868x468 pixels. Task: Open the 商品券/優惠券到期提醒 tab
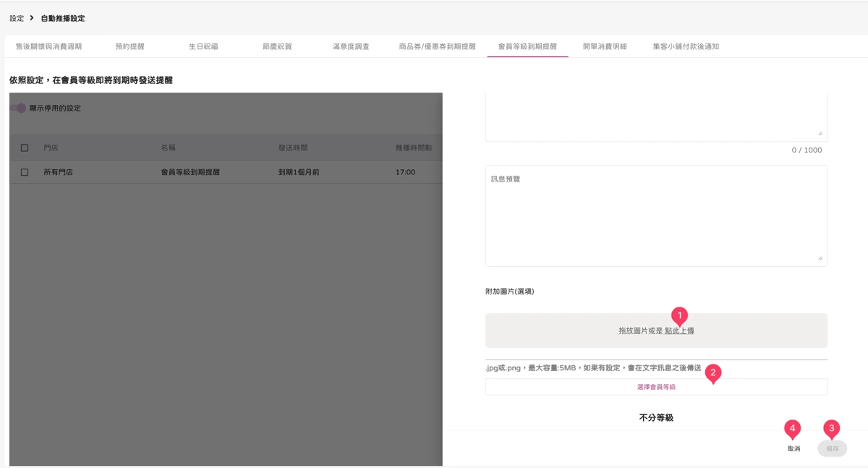(x=437, y=46)
